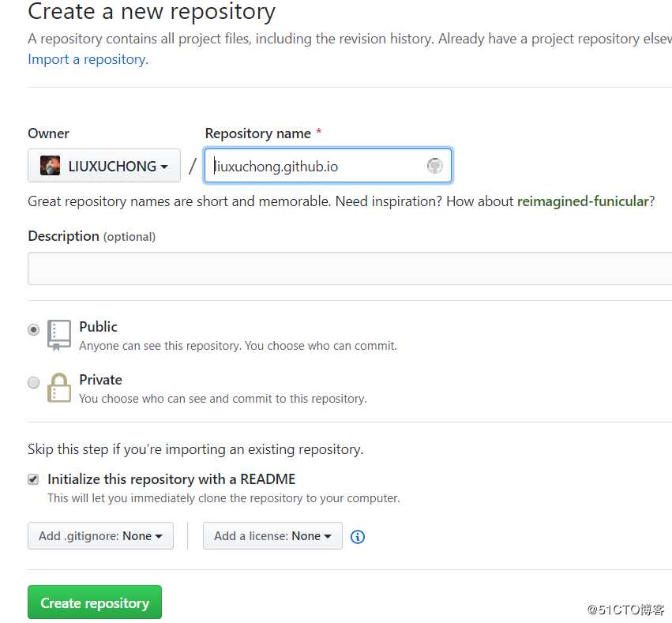Click the "Private" option label text
This screenshot has height=623, width=672.
[x=100, y=380]
